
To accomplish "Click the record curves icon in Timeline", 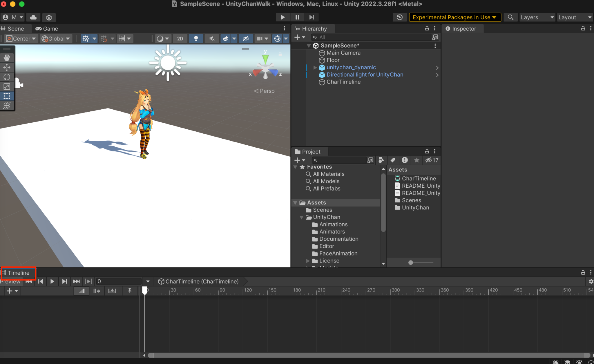I will (82, 291).
